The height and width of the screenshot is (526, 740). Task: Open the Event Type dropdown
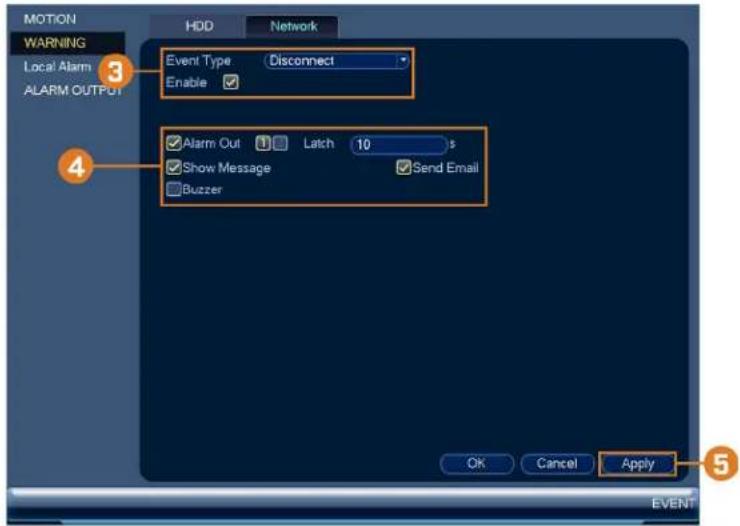point(336,61)
